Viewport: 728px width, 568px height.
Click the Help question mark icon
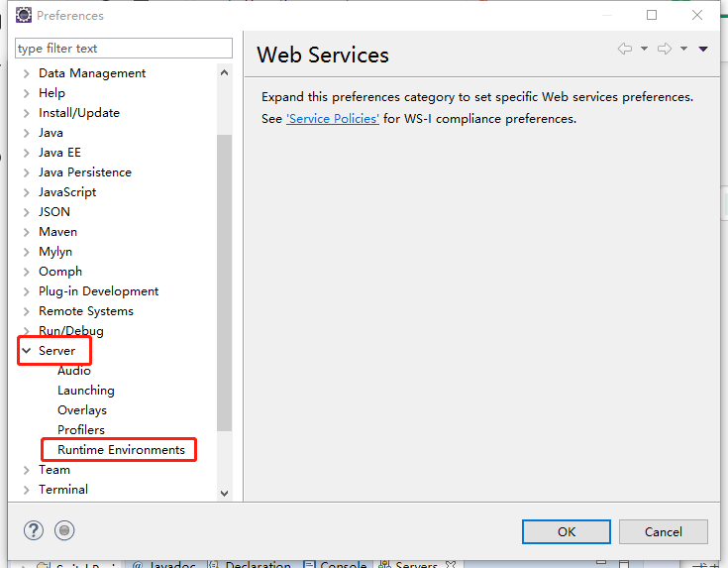pyautogui.click(x=34, y=530)
